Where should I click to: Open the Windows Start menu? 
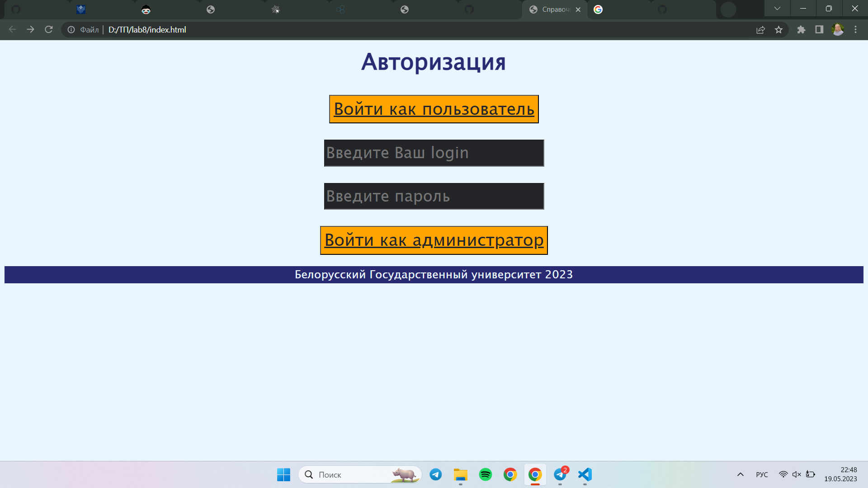pos(283,475)
